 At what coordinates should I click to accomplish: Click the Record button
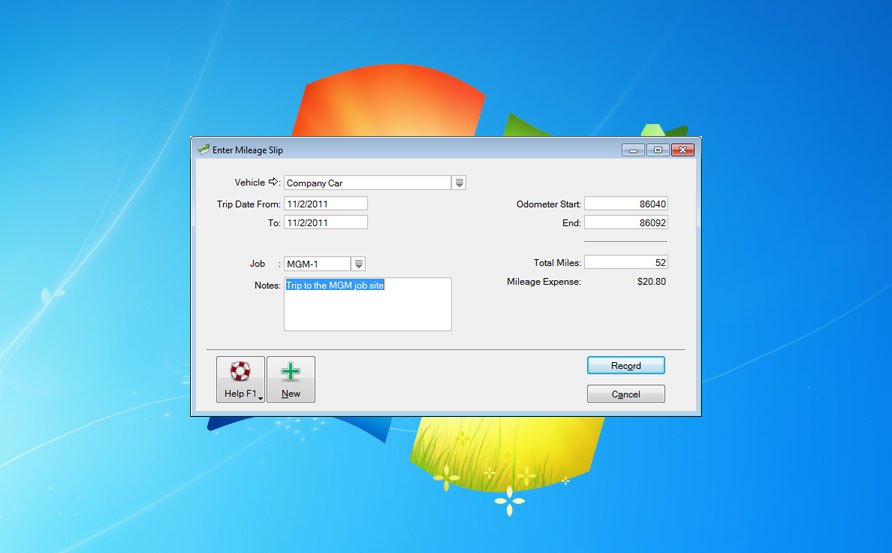tap(626, 365)
